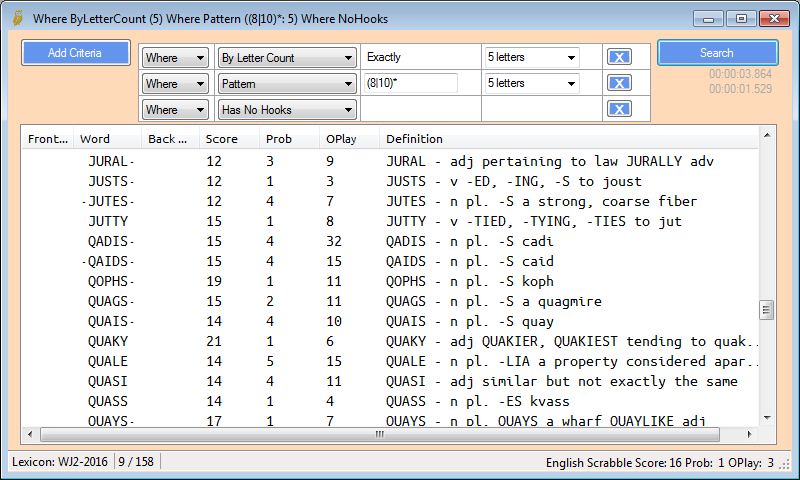Click the horizontal scrollbar right arrow
Image resolution: width=800 pixels, height=480 pixels.
point(749,435)
